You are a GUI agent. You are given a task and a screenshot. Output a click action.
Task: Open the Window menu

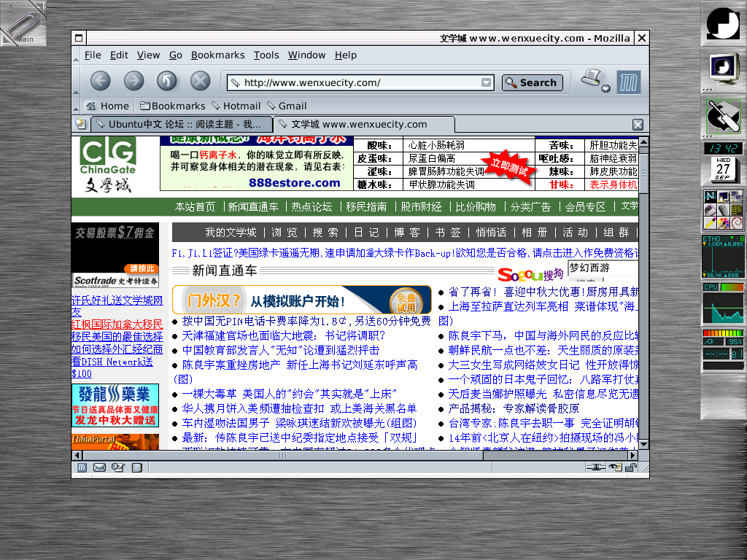point(306,55)
